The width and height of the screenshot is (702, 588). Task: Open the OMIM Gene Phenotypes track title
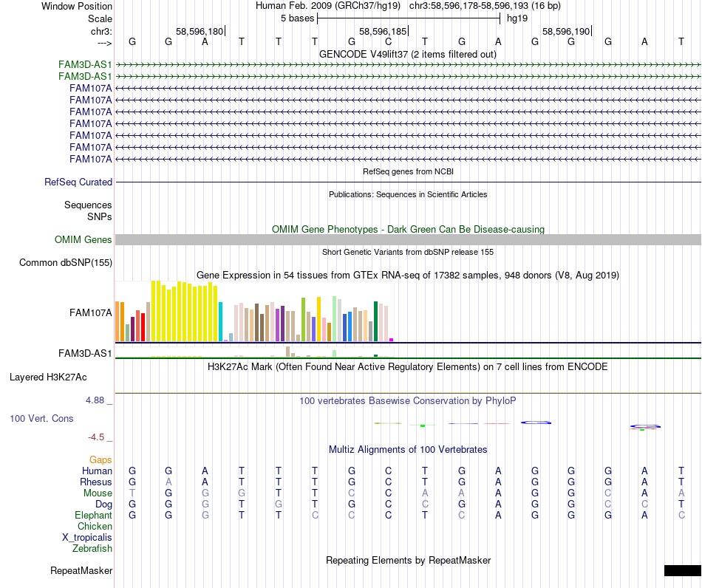[x=408, y=229]
